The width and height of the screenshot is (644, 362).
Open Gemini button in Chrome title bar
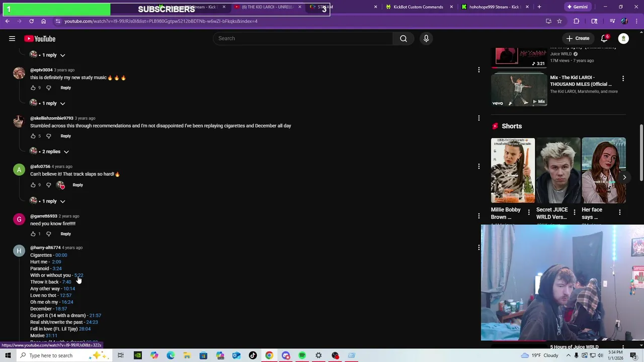coord(577,7)
